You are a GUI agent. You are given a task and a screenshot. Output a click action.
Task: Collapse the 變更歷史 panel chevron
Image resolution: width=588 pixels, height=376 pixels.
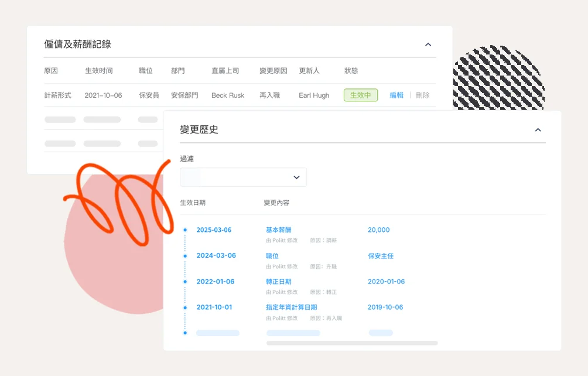(538, 130)
